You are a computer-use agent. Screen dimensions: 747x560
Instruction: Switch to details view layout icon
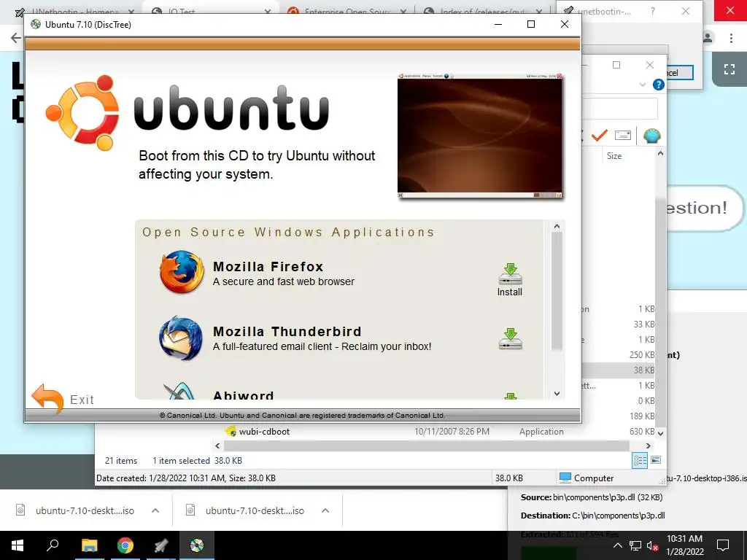point(640,461)
